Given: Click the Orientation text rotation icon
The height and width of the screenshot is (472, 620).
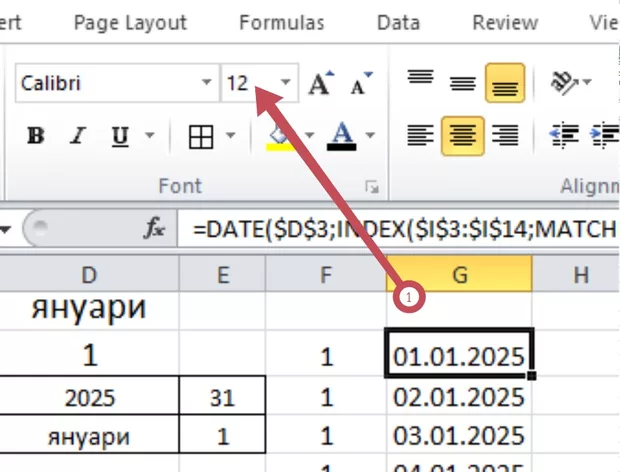Looking at the screenshot, I should [565, 83].
